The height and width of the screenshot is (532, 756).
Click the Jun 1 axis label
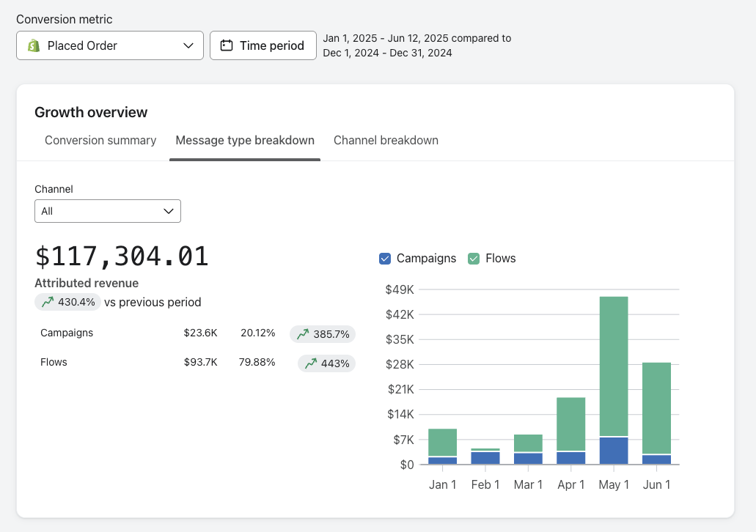click(x=657, y=485)
